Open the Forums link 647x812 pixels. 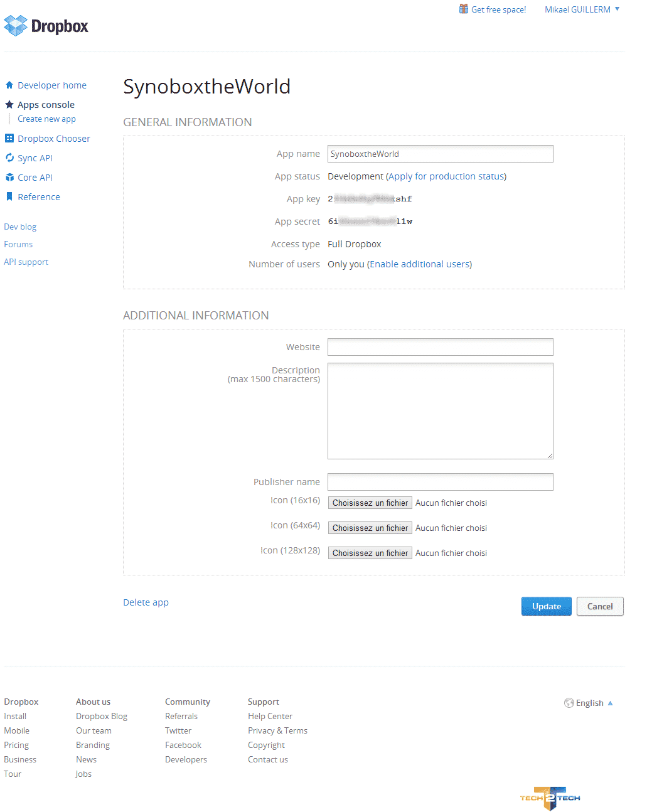(18, 245)
